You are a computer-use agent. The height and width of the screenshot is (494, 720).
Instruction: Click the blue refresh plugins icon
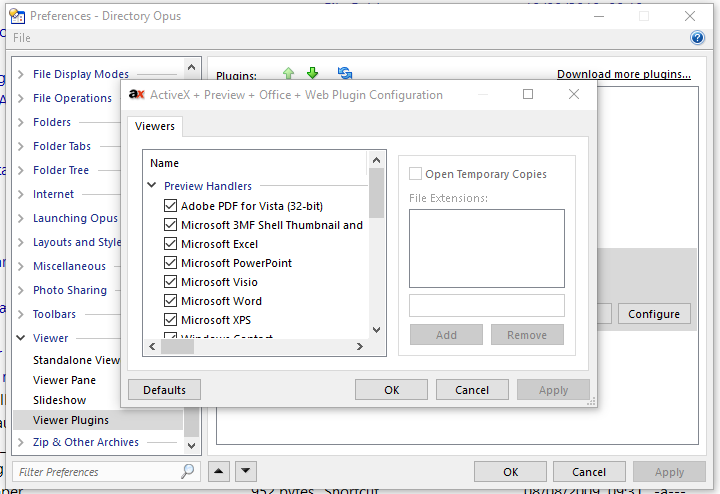344,73
